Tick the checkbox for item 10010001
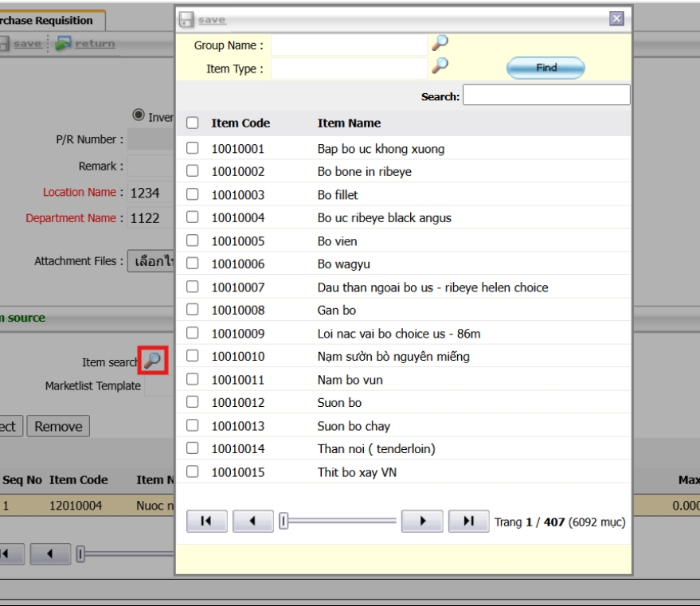Screen dimensions: 700x606 pyautogui.click(x=192, y=149)
